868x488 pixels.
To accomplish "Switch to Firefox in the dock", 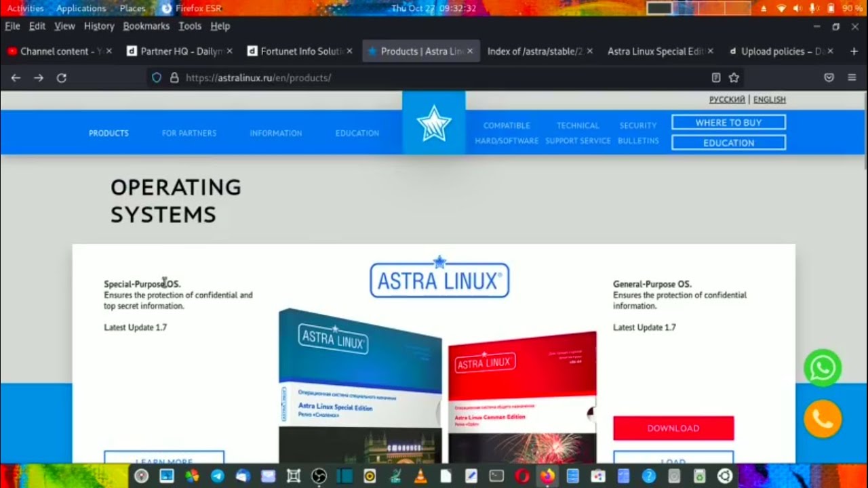I will point(547,476).
